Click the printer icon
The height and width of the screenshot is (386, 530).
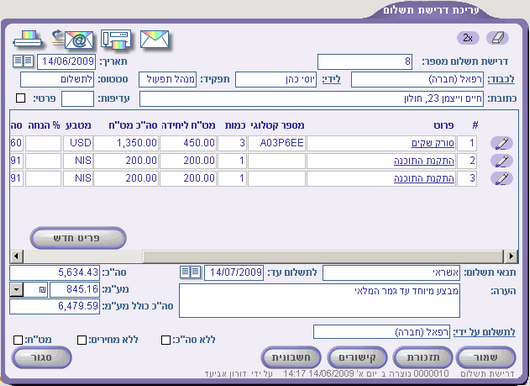(28, 39)
